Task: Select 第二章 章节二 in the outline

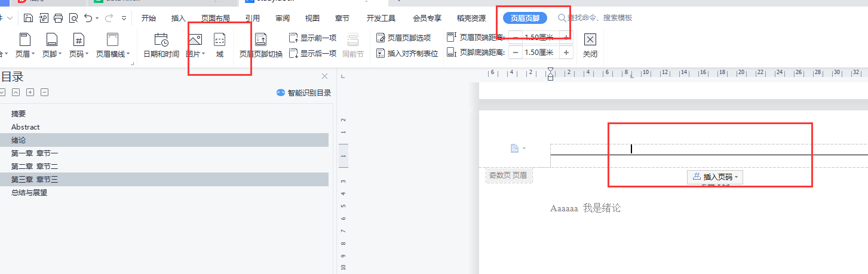Action: 164,166
